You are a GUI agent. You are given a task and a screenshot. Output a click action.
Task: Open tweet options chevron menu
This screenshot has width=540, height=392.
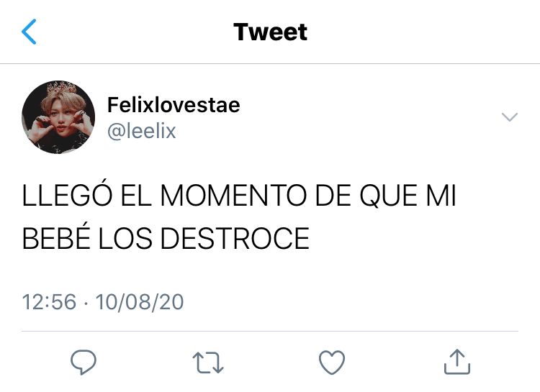click(x=510, y=117)
